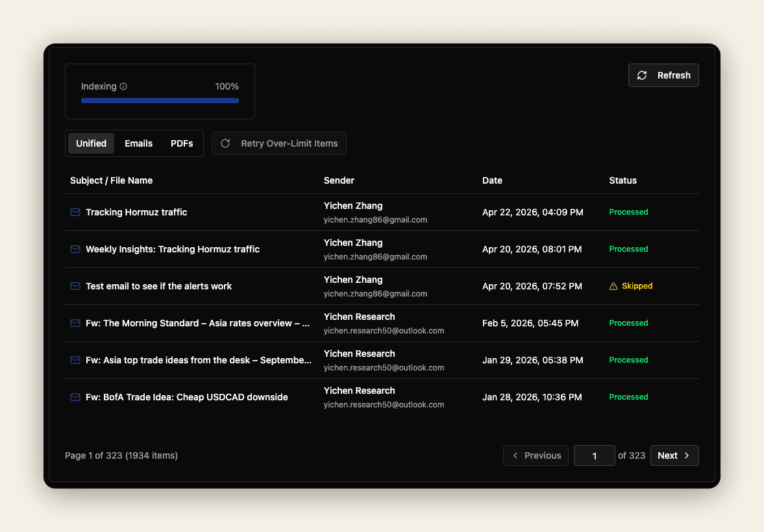Click sender Yichen Zhang in Test email row
This screenshot has width=764, height=532.
pos(352,280)
